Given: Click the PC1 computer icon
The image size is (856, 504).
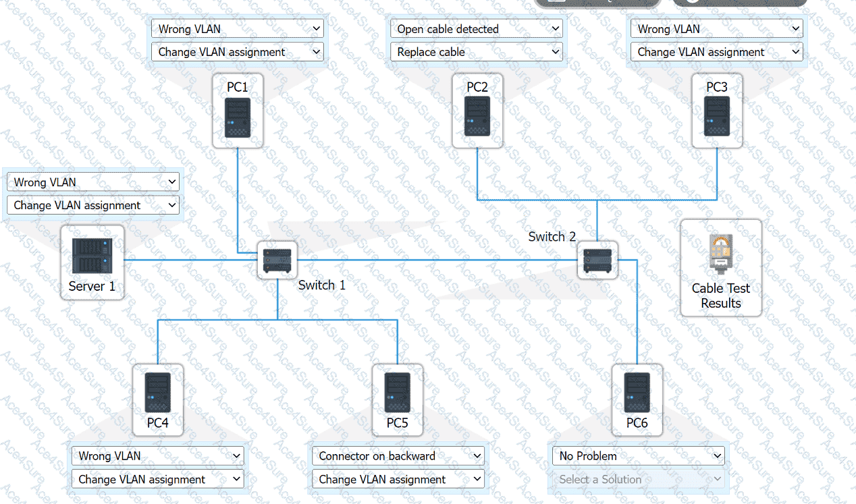Looking at the screenshot, I should [238, 118].
